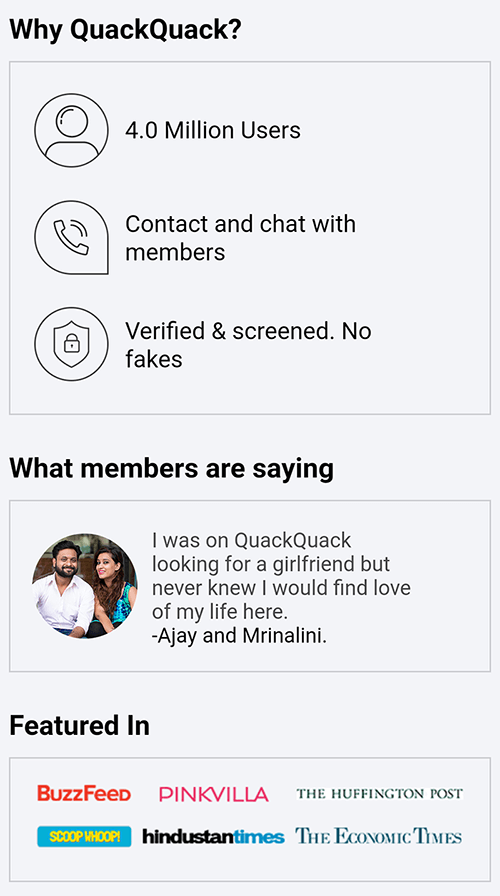500x896 pixels.
Task: Tap 'looking for a girlfriend but' line
Action: pos(271,564)
